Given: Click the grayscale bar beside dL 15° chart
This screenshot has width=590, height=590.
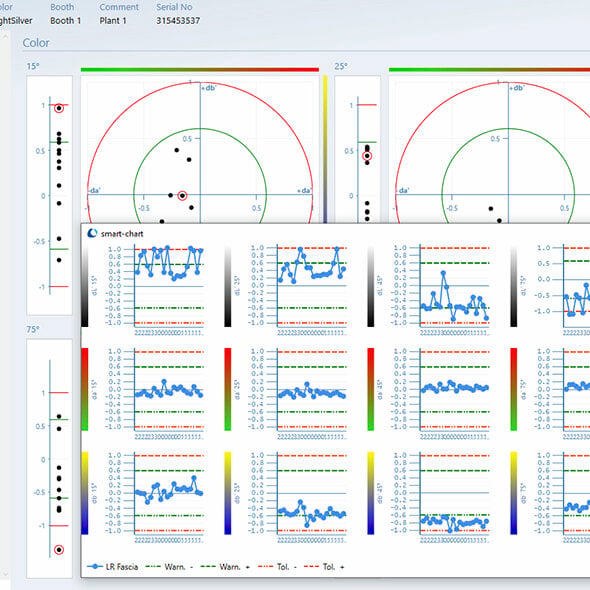Looking at the screenshot, I should pos(85,286).
